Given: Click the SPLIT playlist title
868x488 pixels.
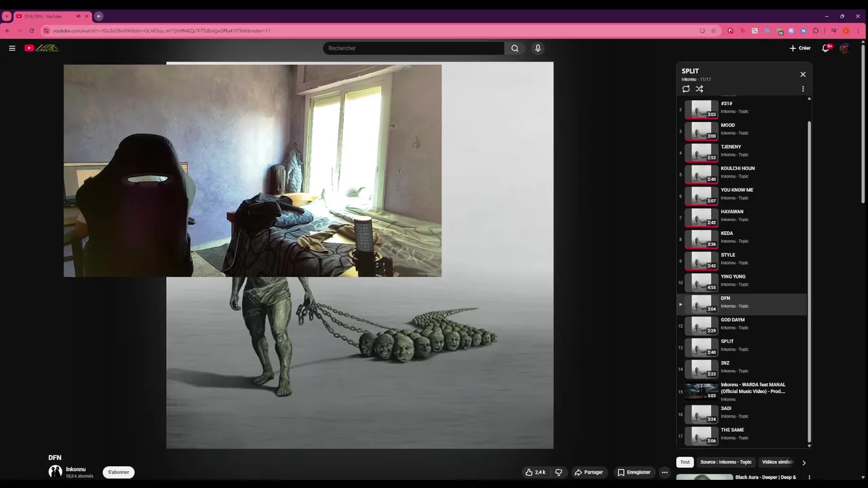Looking at the screenshot, I should pos(690,71).
